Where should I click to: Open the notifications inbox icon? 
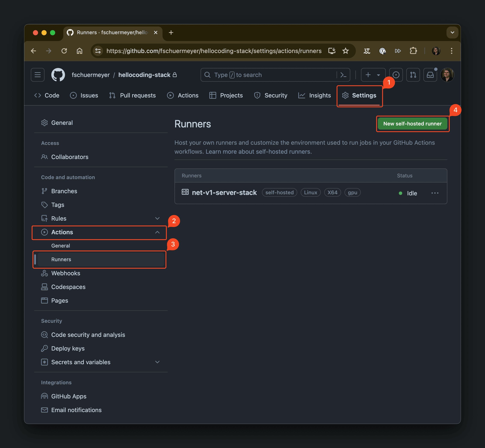(430, 75)
